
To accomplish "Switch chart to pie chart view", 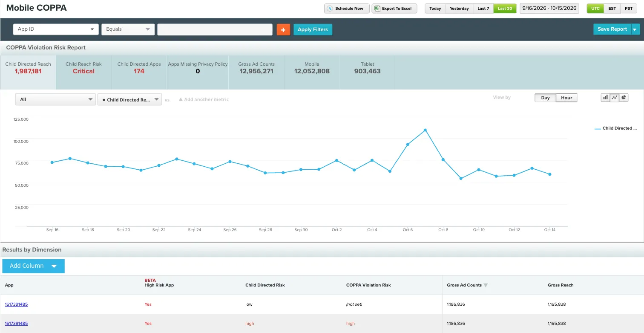I will pos(624,98).
